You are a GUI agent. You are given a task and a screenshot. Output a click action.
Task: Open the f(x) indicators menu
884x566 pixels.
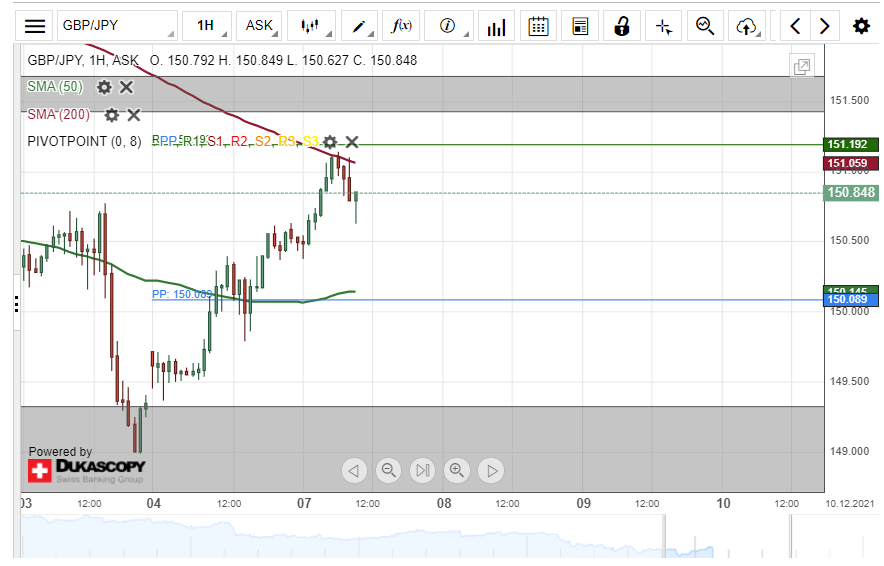(x=404, y=26)
